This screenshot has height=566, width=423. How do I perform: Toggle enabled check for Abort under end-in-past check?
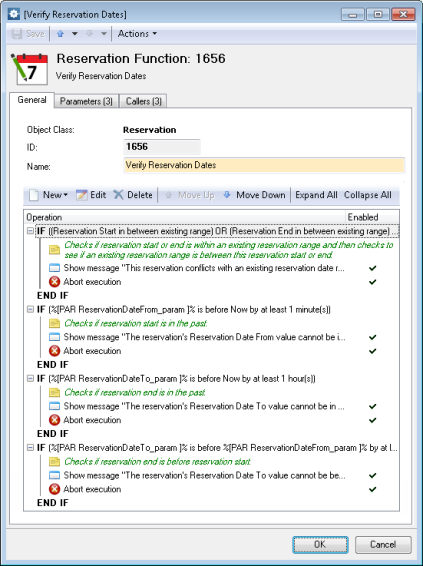pyautogui.click(x=372, y=420)
